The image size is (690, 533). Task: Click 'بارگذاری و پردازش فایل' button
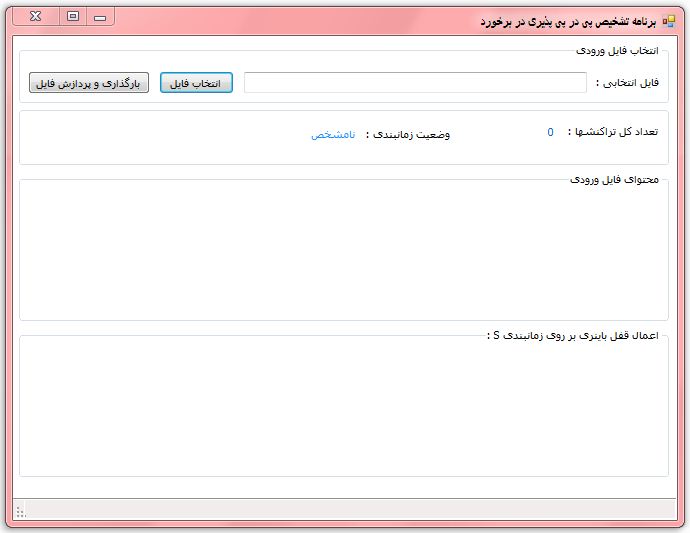pyautogui.click(x=89, y=83)
